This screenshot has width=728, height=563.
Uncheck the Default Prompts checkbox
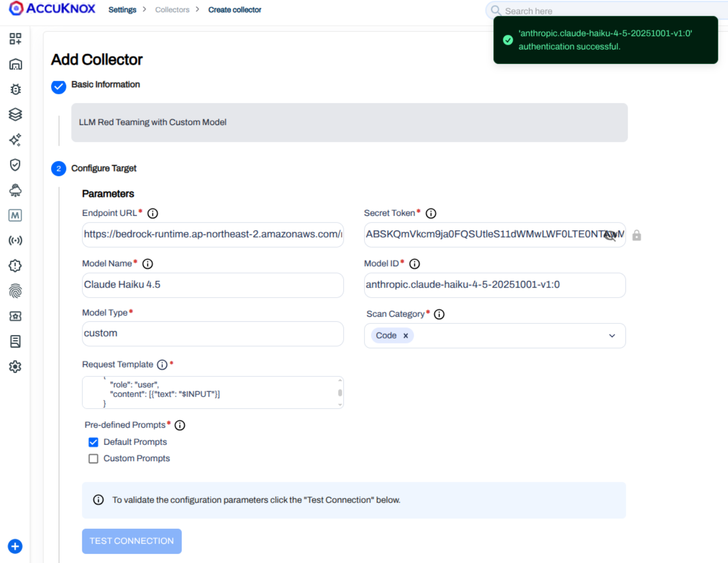[x=93, y=442]
